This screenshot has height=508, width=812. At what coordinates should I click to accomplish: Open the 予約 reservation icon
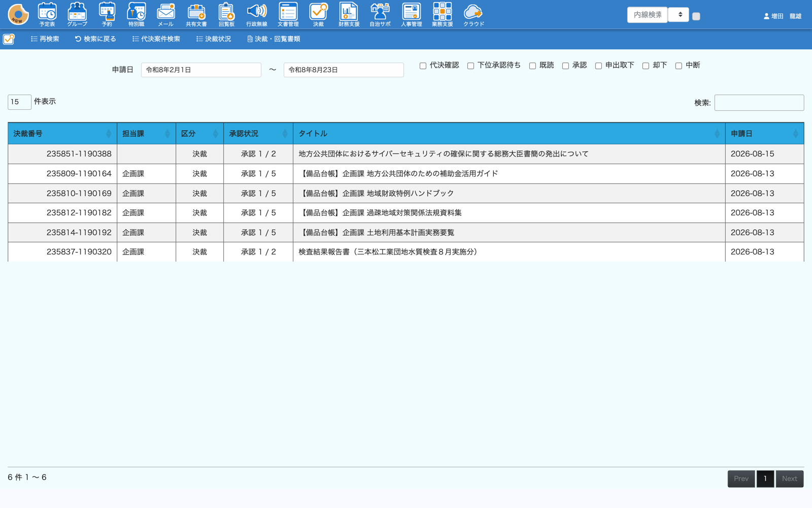pyautogui.click(x=107, y=14)
